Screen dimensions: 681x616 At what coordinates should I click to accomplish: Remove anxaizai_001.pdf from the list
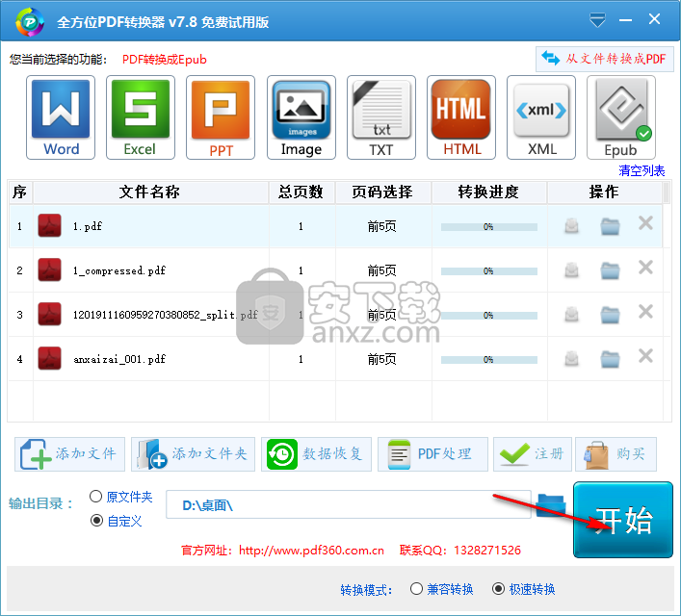tap(645, 356)
